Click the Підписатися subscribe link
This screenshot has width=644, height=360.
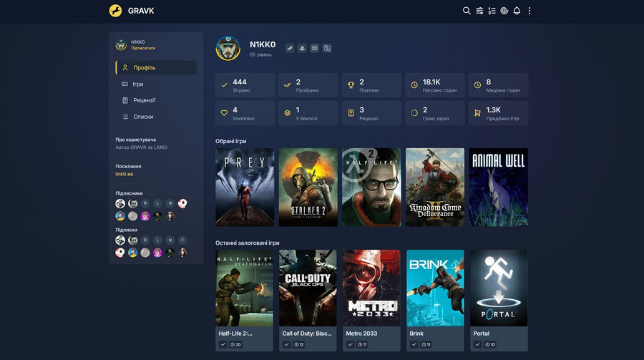(x=143, y=48)
